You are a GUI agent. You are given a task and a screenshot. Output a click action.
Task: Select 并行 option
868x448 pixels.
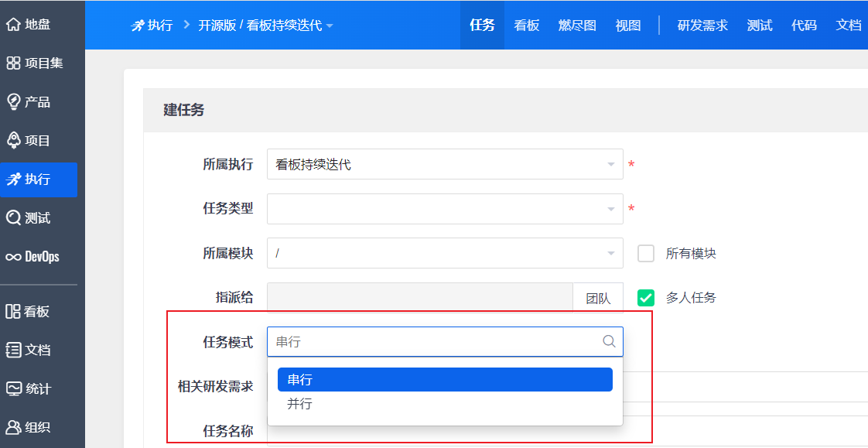445,404
